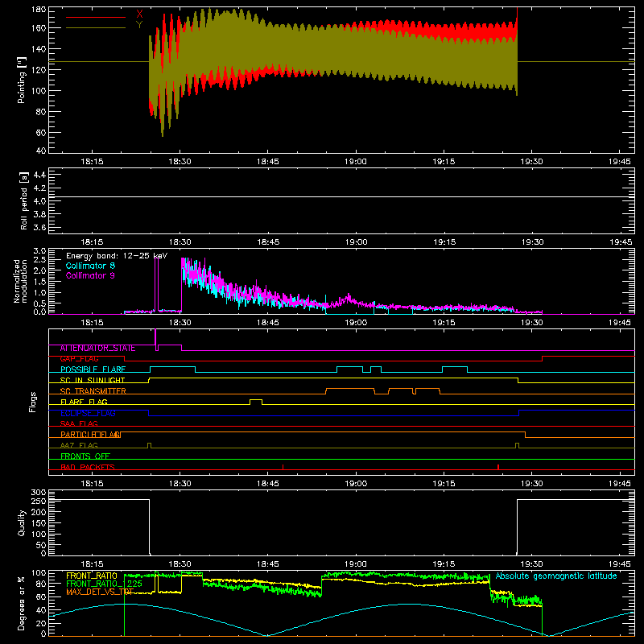The width and height of the screenshot is (644, 644).
Task: Click the SC_TRANSMITTER flag label
Action: pos(93,391)
